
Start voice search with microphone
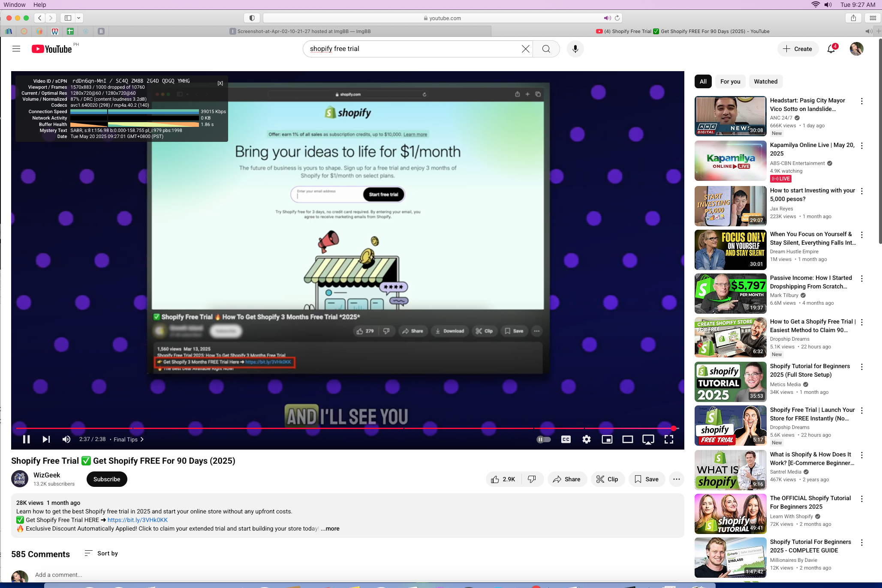(x=575, y=49)
